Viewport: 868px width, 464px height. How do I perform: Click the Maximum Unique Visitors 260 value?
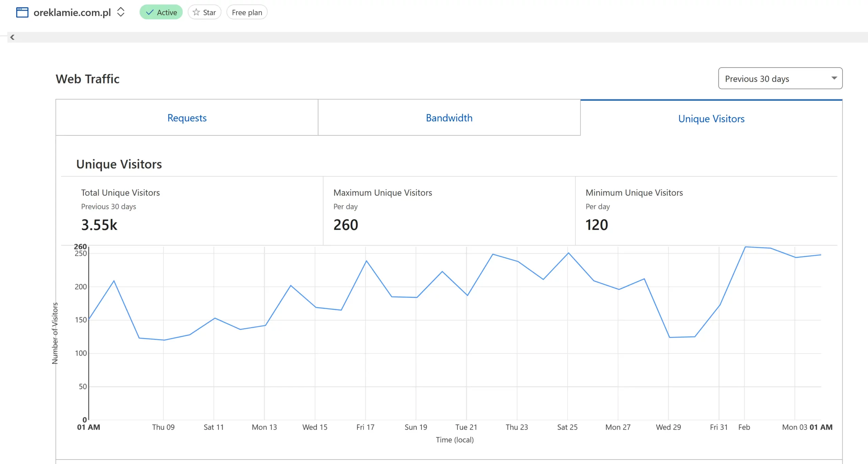click(x=346, y=225)
